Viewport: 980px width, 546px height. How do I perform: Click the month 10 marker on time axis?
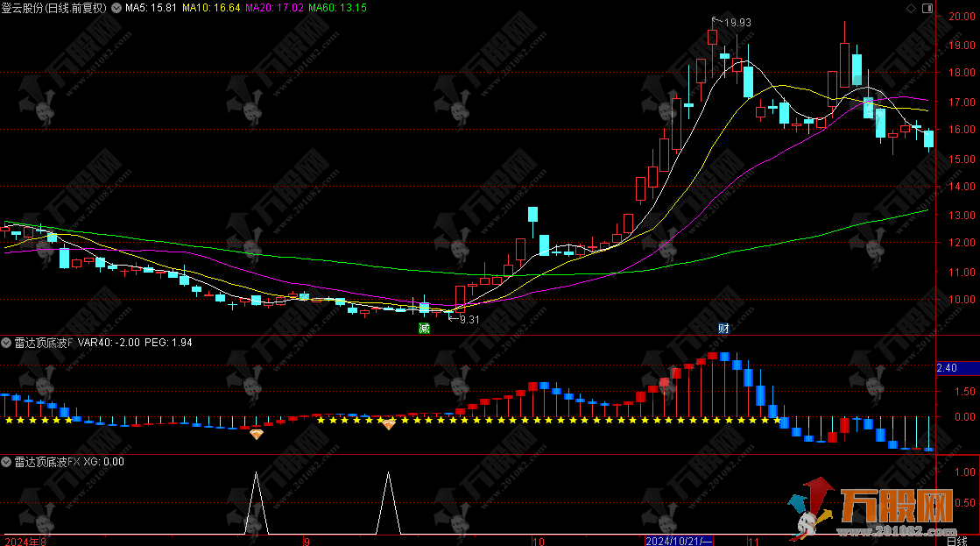click(538, 541)
